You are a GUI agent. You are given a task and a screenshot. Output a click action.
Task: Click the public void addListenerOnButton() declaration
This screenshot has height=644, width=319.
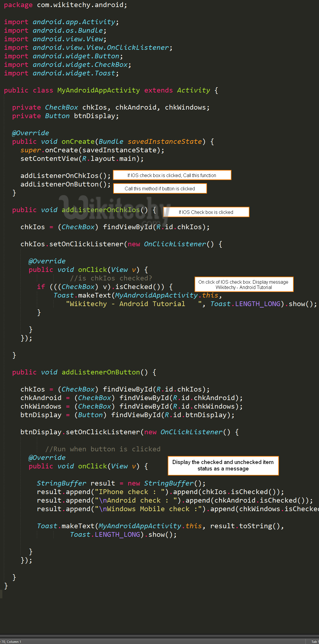pos(84,372)
